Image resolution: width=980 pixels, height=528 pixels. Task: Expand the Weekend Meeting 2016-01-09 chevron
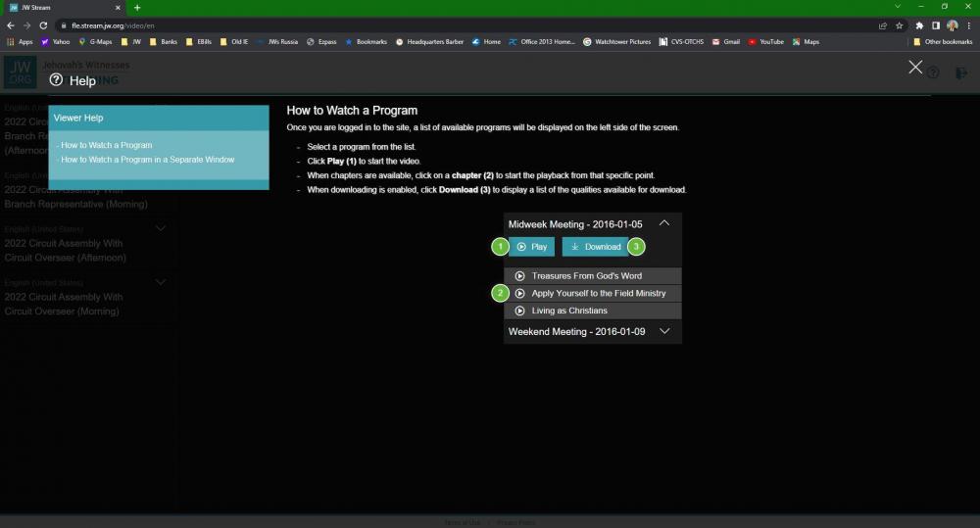coord(664,331)
